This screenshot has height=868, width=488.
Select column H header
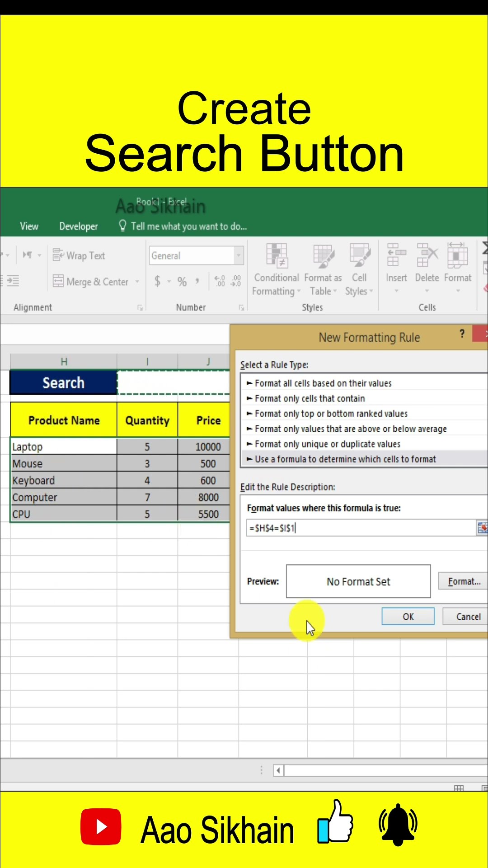click(x=64, y=362)
